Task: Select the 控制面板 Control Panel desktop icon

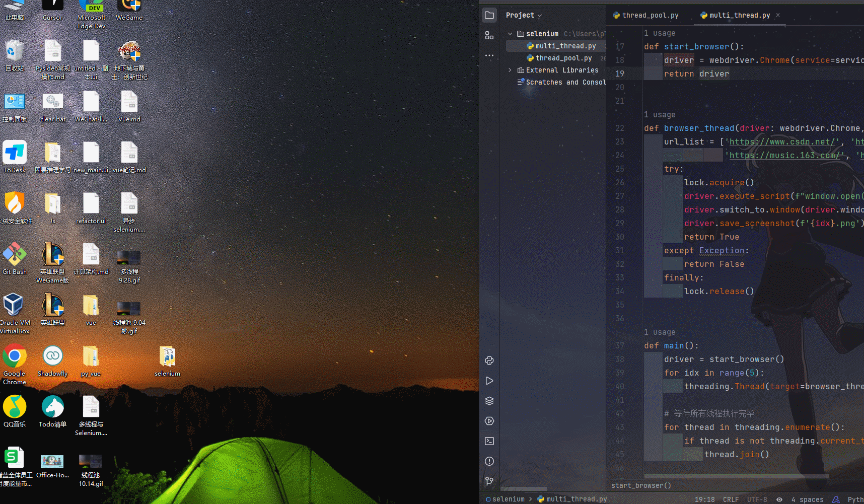Action: [15, 107]
